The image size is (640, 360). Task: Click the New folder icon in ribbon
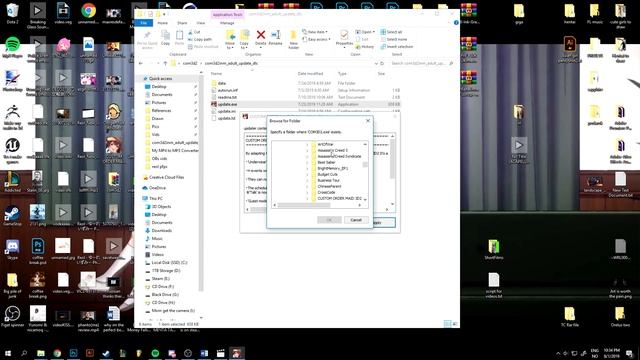click(293, 35)
